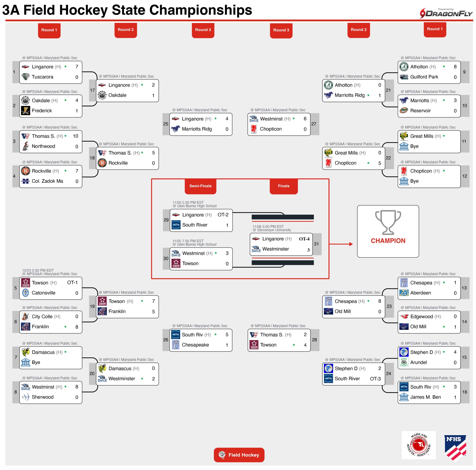Click the Stevenson University venue link
Screen dimensions: 476x470
pos(274,230)
